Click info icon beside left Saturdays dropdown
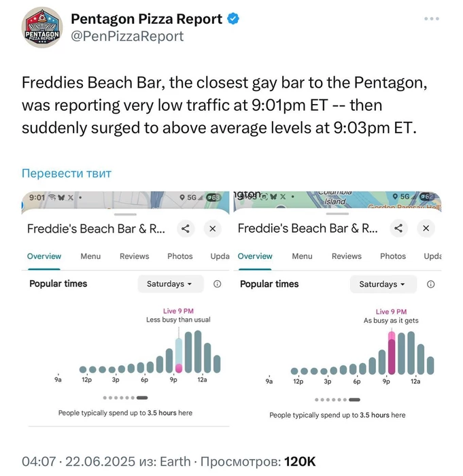The height and width of the screenshot is (476, 463). pos(217,284)
